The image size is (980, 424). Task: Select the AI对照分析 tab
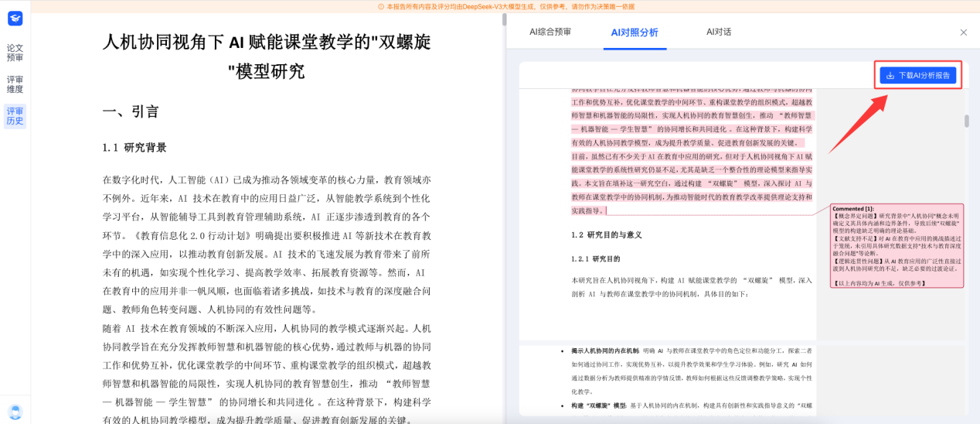tap(635, 32)
